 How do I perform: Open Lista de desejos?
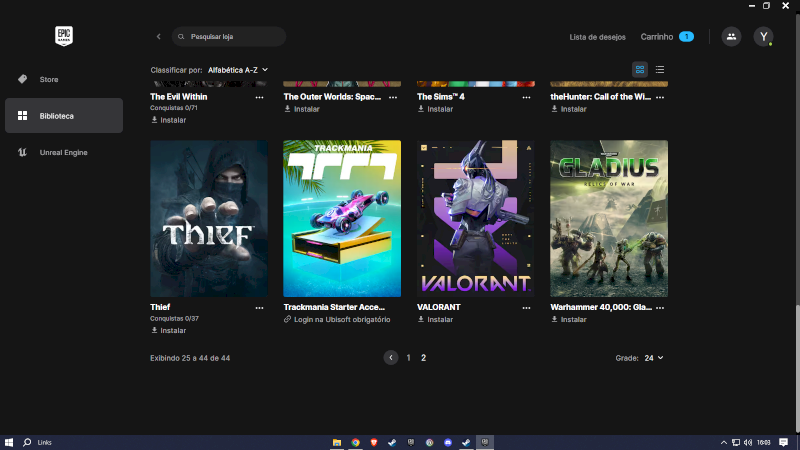click(597, 37)
